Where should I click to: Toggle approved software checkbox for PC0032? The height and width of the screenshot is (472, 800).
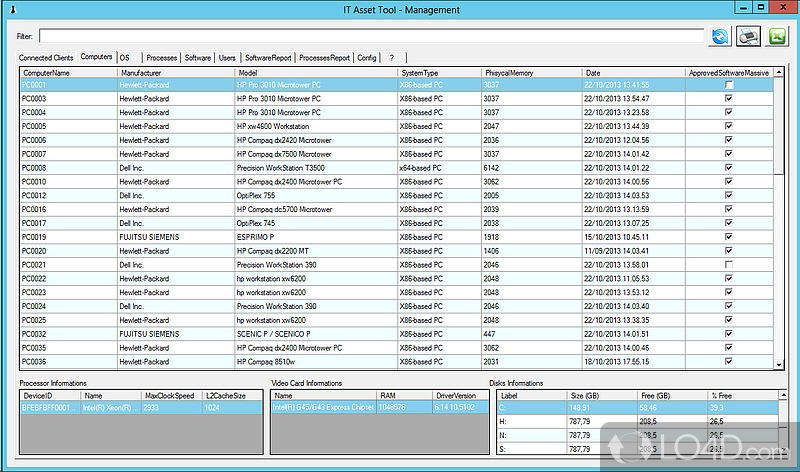click(x=729, y=334)
